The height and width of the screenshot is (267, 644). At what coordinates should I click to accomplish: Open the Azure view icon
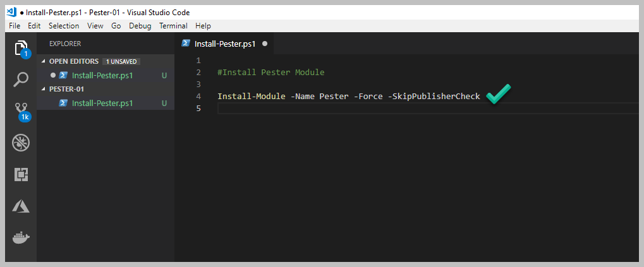click(20, 206)
